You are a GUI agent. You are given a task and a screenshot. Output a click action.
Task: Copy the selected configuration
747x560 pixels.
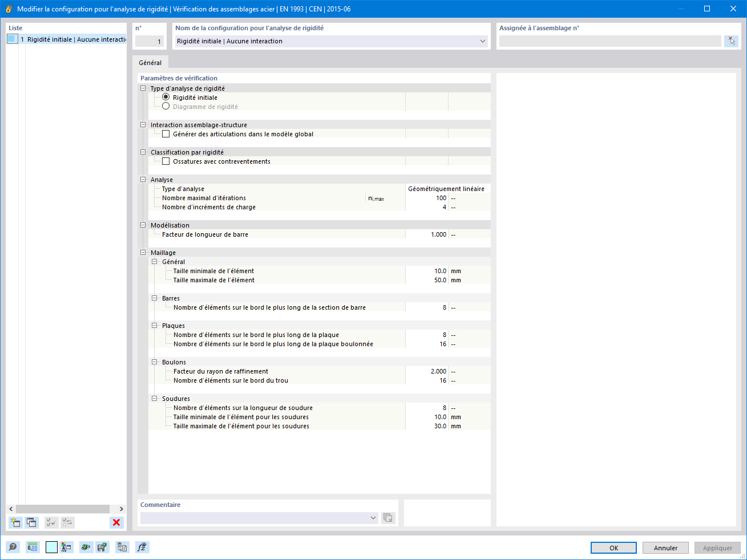tap(31, 522)
